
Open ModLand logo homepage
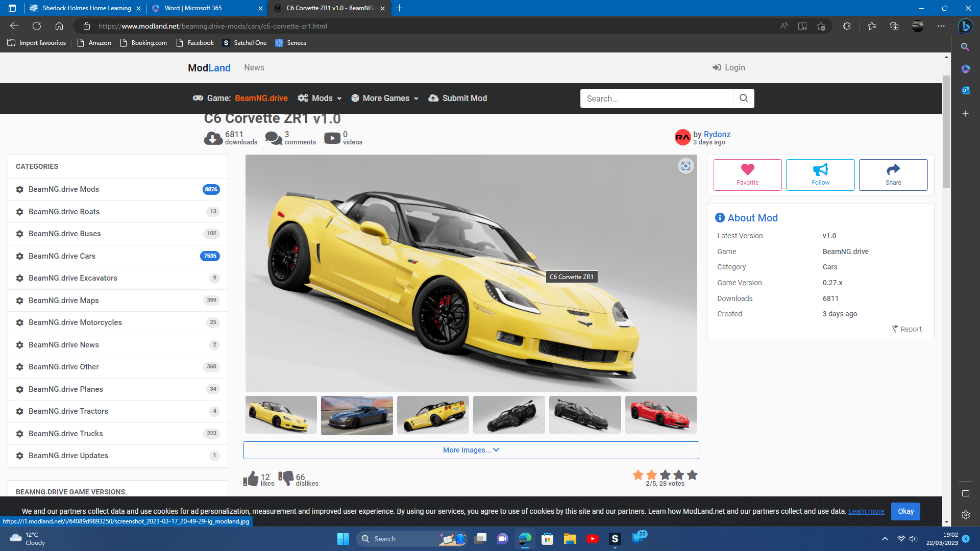(x=209, y=68)
